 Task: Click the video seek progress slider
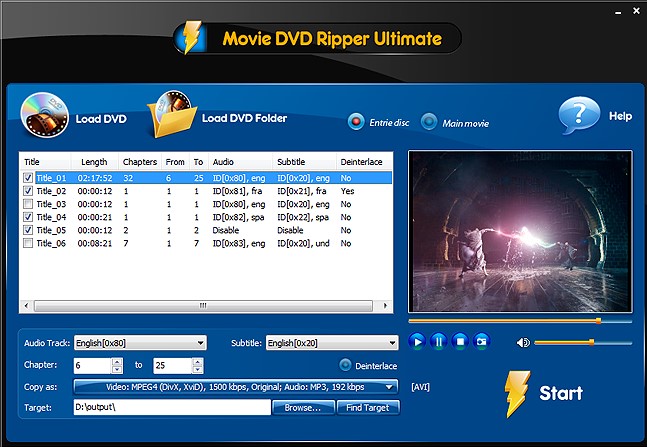[x=520, y=321]
